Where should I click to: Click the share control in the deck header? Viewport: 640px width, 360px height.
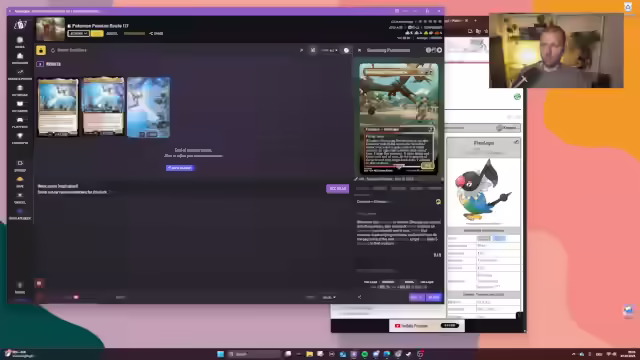156,33
